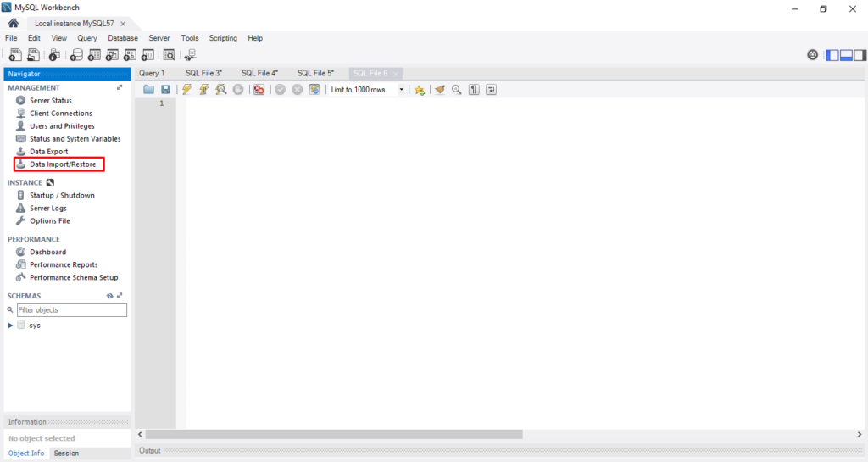This screenshot has height=462, width=868.
Task: Toggle the auto-commit mode icon
Action: [x=314, y=90]
